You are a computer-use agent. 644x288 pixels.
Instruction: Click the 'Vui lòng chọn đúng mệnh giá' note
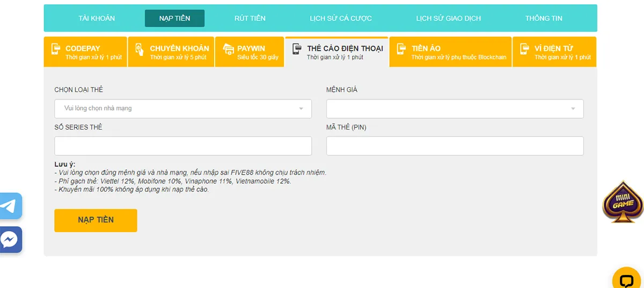click(191, 172)
